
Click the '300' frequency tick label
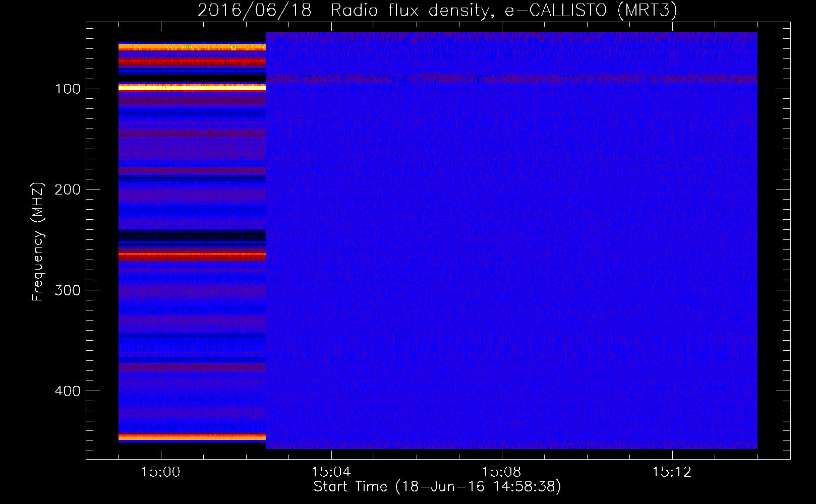pyautogui.click(x=68, y=291)
